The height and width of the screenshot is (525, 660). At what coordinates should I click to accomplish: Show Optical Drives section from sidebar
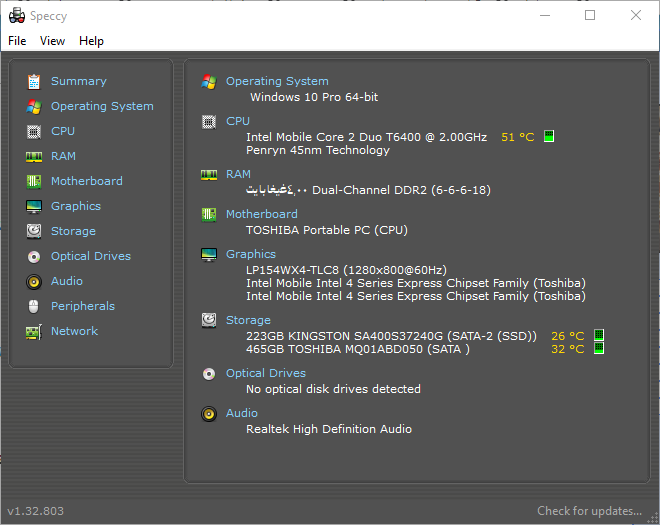(x=91, y=256)
